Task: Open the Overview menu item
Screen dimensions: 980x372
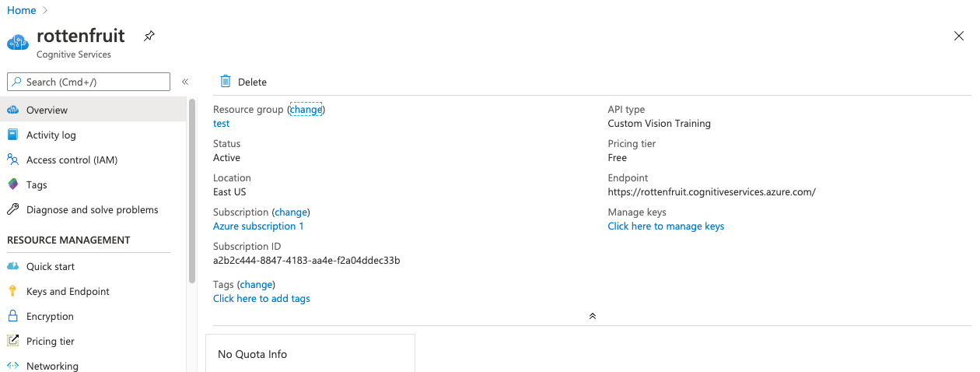Action: 47,110
